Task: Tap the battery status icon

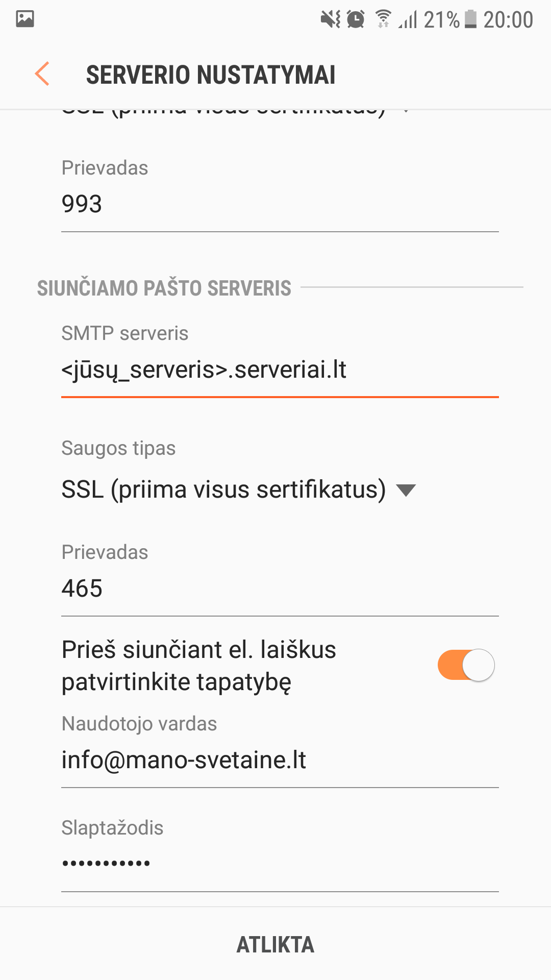Action: (470, 19)
